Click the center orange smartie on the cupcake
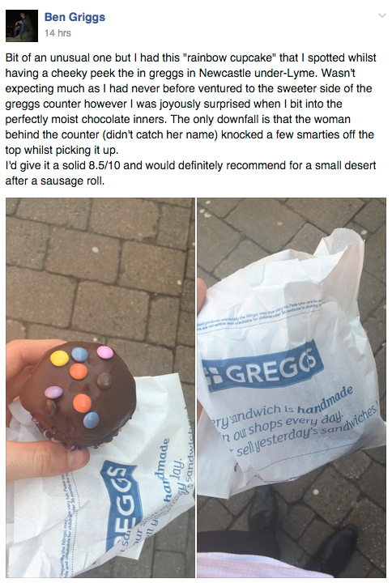The width and height of the screenshot is (392, 583). (x=79, y=371)
